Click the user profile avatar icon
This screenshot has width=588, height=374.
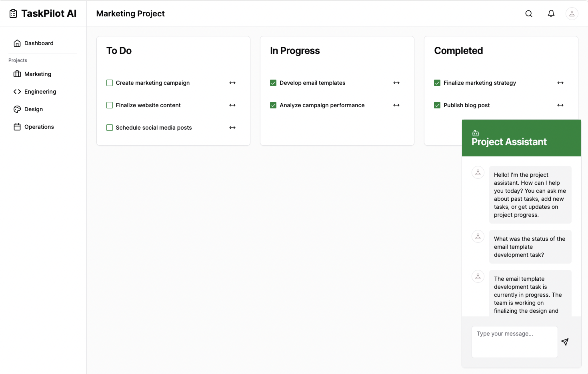[572, 13]
